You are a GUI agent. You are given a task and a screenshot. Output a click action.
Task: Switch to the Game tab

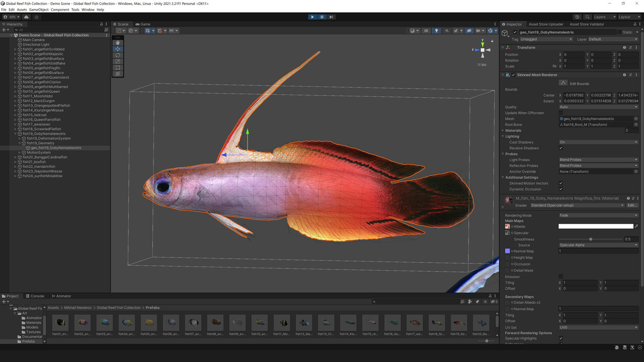(x=143, y=24)
